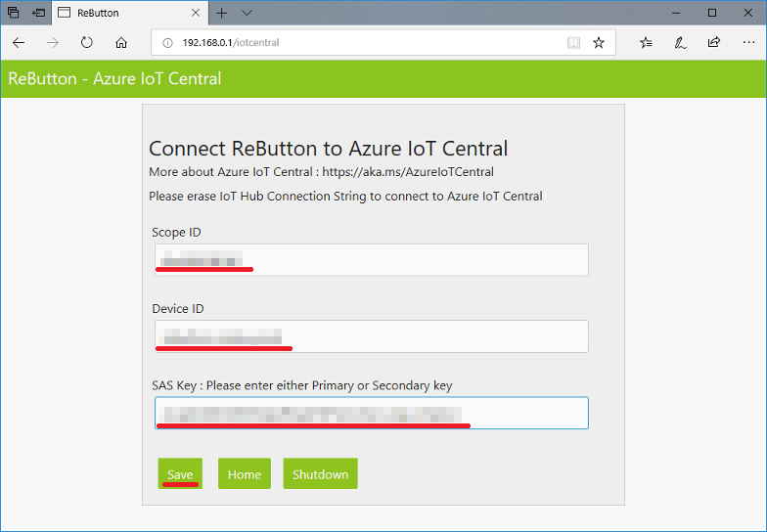Open the Reading view book icon
Image resolution: width=767 pixels, height=532 pixels.
(573, 43)
